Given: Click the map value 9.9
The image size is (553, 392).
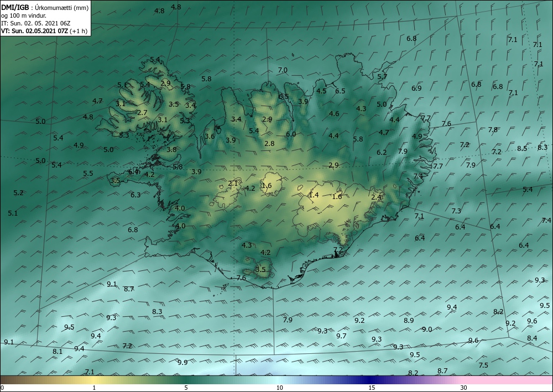Looking at the screenshot, I should (x=182, y=362).
